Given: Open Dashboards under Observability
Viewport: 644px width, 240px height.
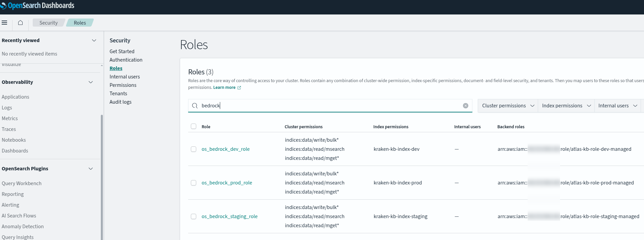Looking at the screenshot, I should pos(15,151).
